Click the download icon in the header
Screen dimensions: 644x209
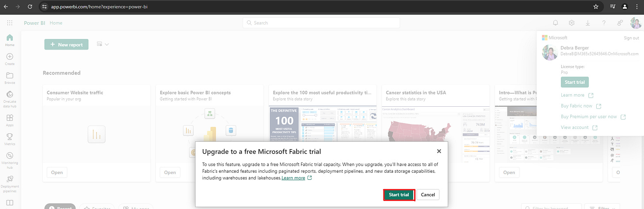588,23
